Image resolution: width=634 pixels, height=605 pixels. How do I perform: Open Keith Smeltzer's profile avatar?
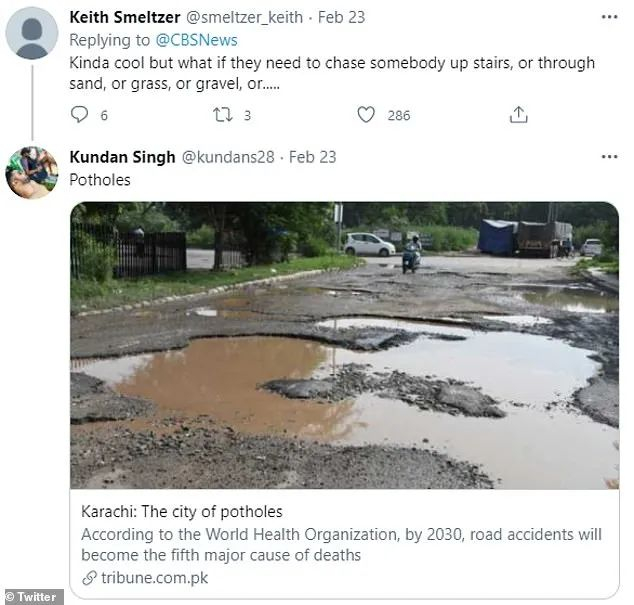(x=31, y=33)
